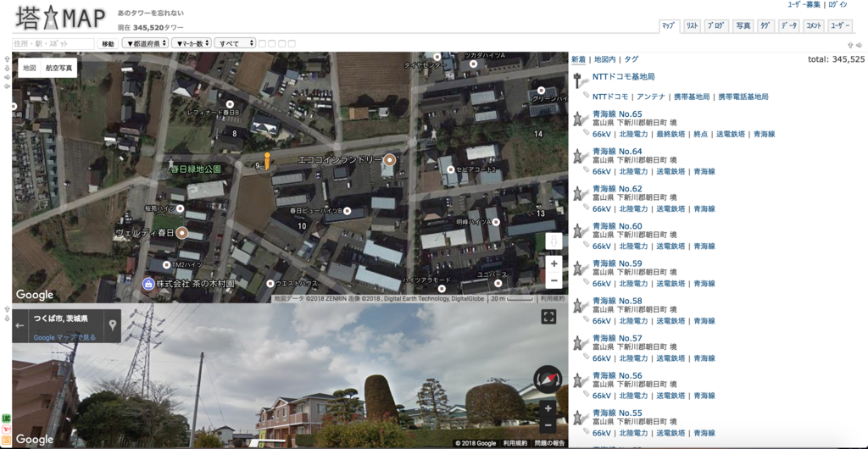The width and height of the screenshot is (868, 449).
Task: Click the tower icon beside 青海線 No.59
Action: coord(580,268)
